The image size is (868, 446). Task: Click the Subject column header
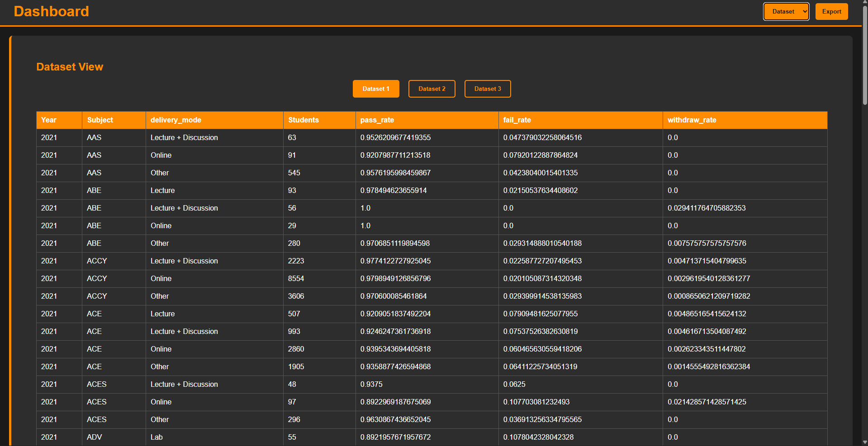[x=114, y=120]
